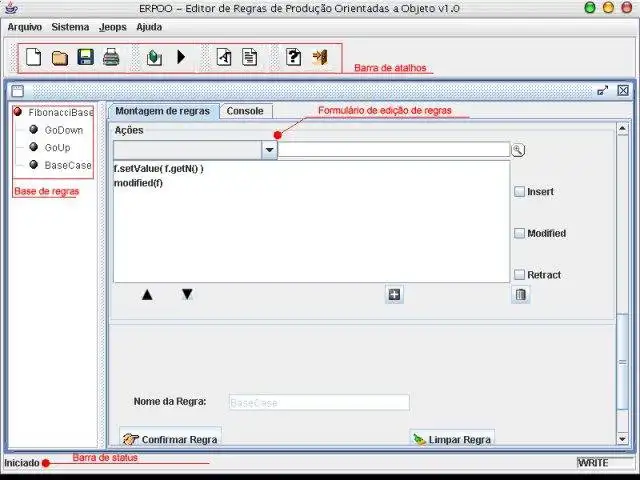Click the printer icon in the toolbar
The image size is (640, 480).
click(x=111, y=57)
